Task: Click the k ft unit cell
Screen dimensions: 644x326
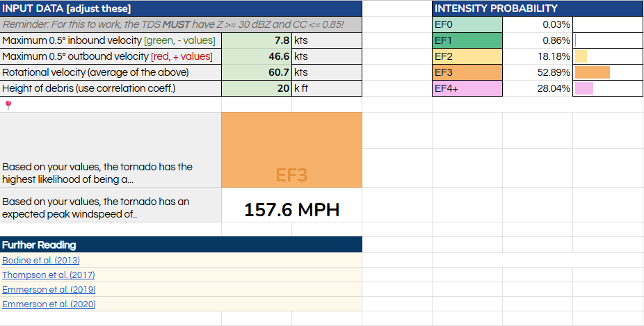Action: [x=327, y=88]
